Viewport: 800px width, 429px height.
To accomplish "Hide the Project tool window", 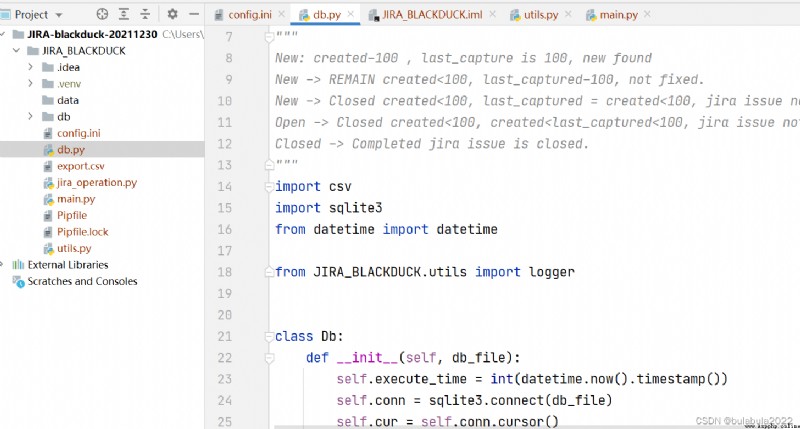I will [194, 14].
